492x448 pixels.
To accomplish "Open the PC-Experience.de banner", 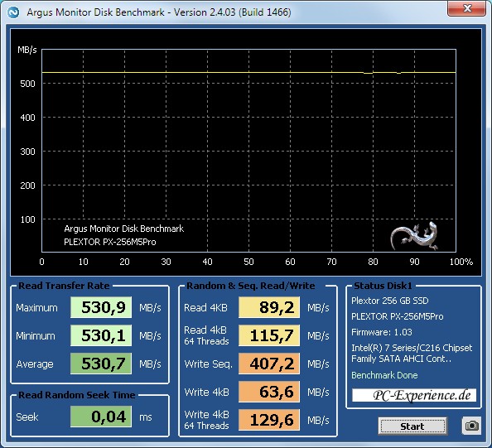I will [x=414, y=395].
